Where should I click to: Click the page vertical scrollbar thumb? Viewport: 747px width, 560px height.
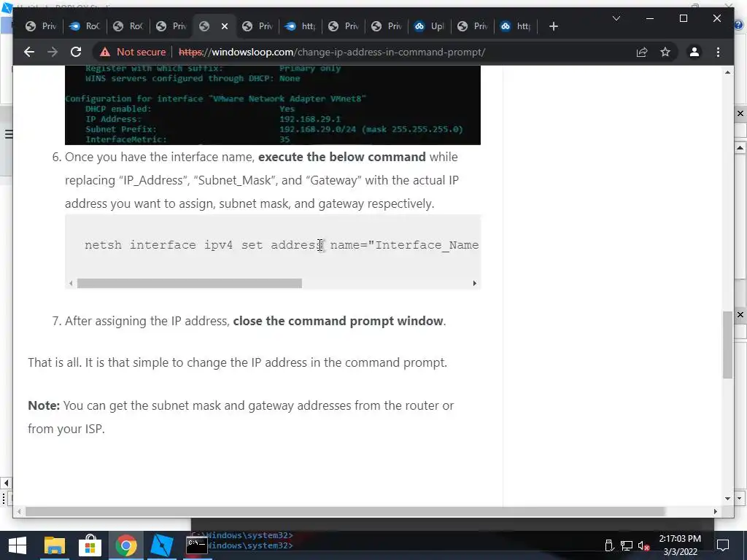tap(727, 345)
